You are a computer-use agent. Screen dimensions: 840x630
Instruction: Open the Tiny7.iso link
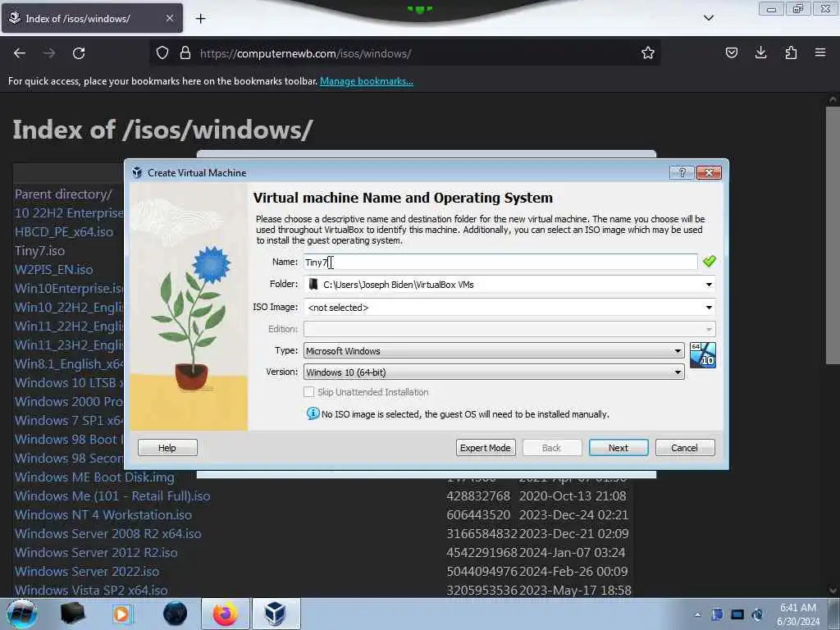click(39, 251)
